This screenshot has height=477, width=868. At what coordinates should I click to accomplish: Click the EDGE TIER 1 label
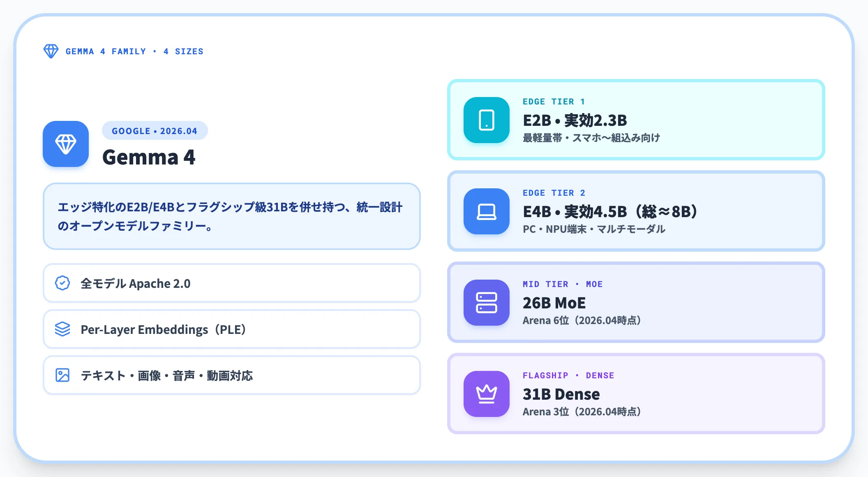coord(554,102)
